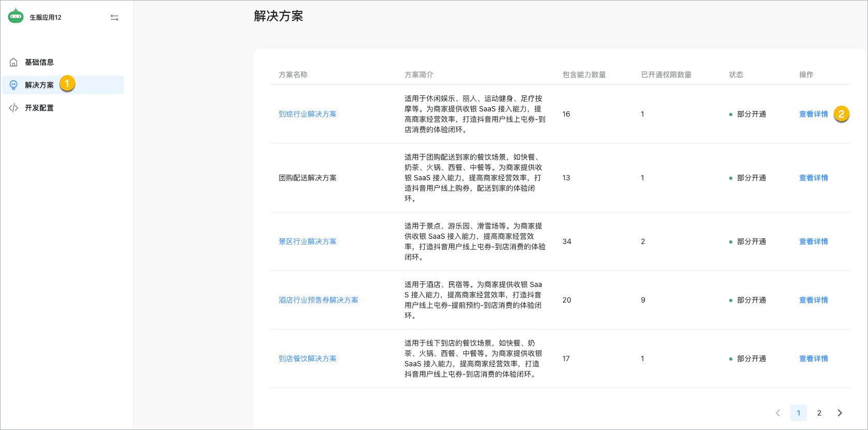Click 查看详情 for 景区行业解决方案

click(x=813, y=241)
